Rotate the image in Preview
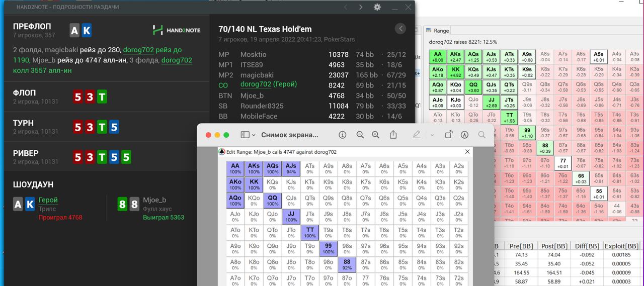 (449, 135)
